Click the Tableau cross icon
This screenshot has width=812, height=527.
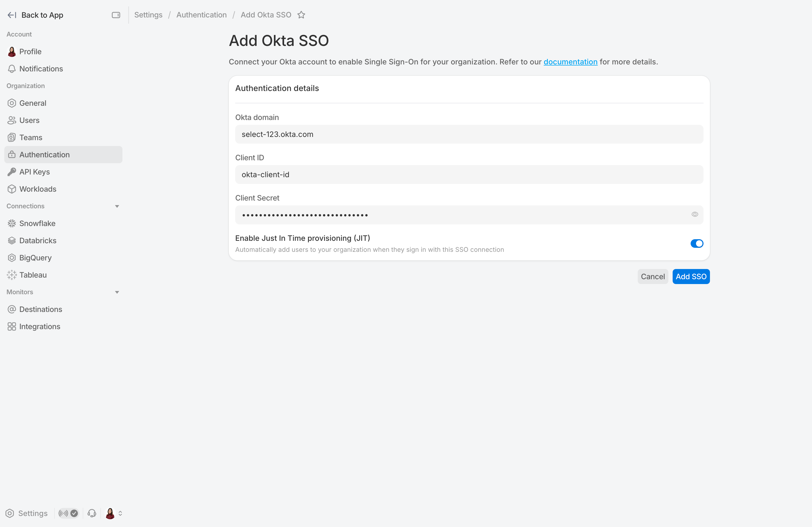tap(12, 275)
